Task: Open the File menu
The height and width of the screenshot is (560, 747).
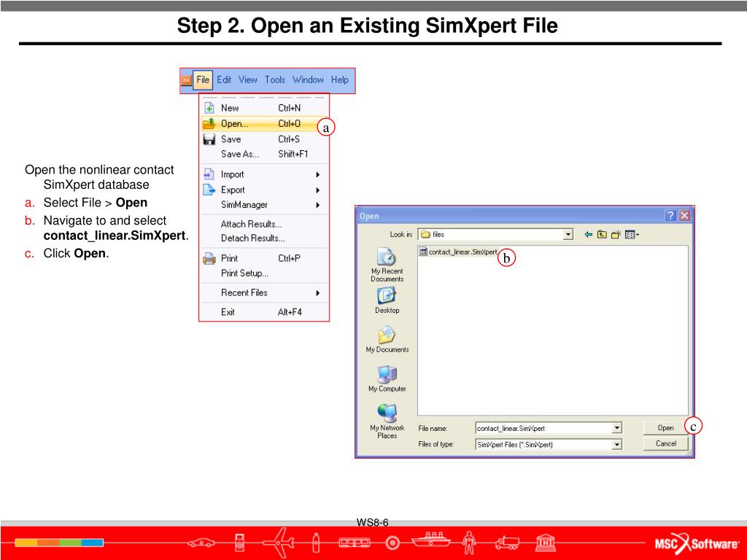Action: [203, 80]
